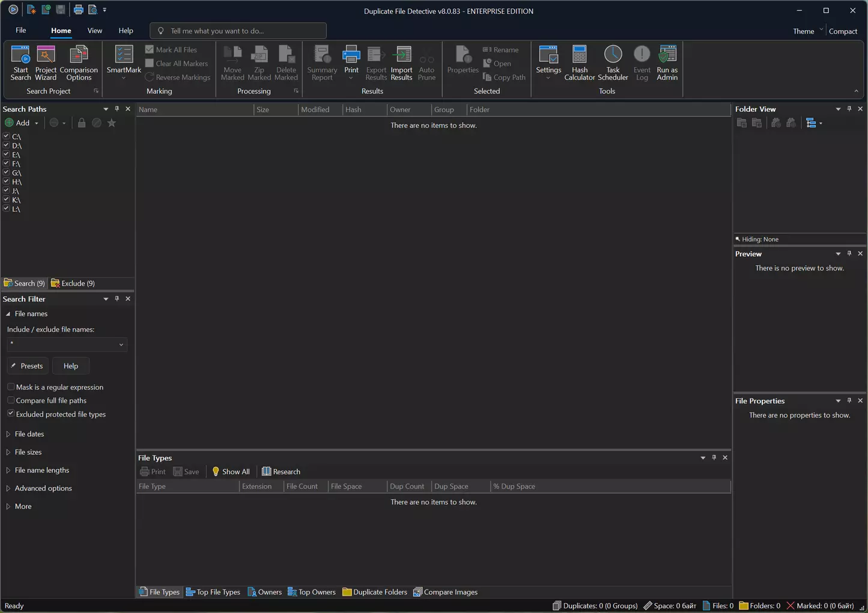The width and height of the screenshot is (868, 613).
Task: Click the Tell me what you want search box
Action: click(x=238, y=31)
